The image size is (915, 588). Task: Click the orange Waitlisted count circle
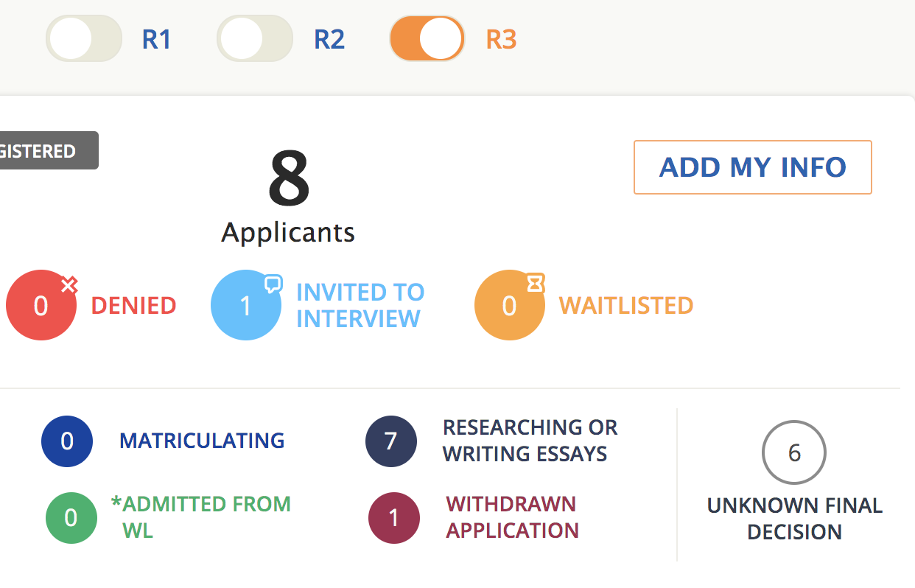point(510,305)
